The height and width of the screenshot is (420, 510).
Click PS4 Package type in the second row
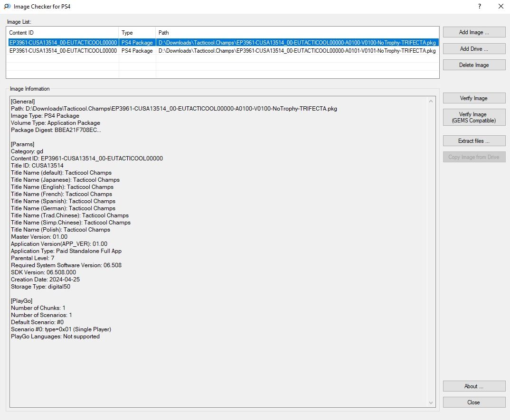137,51
